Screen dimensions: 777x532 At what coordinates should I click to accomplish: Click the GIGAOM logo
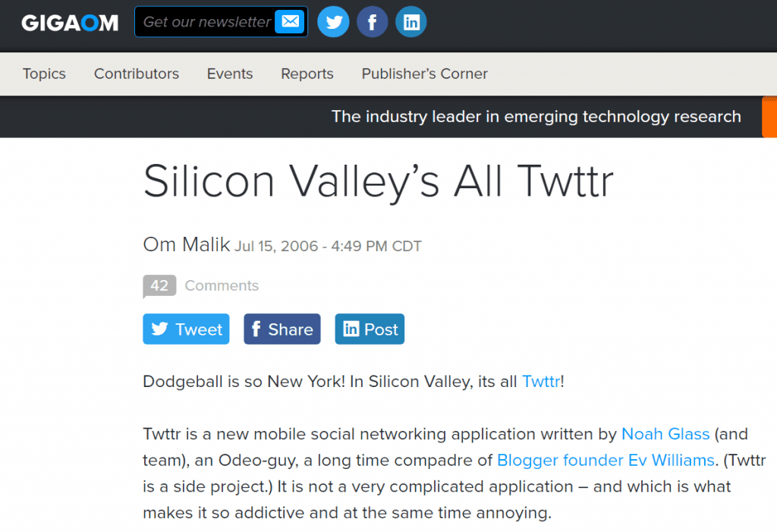coord(69,22)
